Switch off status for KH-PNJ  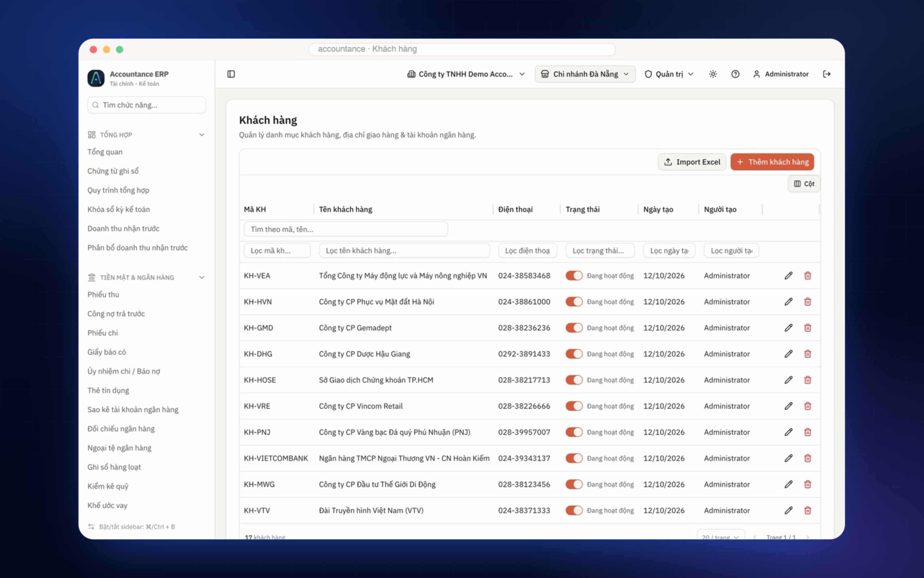click(x=574, y=432)
